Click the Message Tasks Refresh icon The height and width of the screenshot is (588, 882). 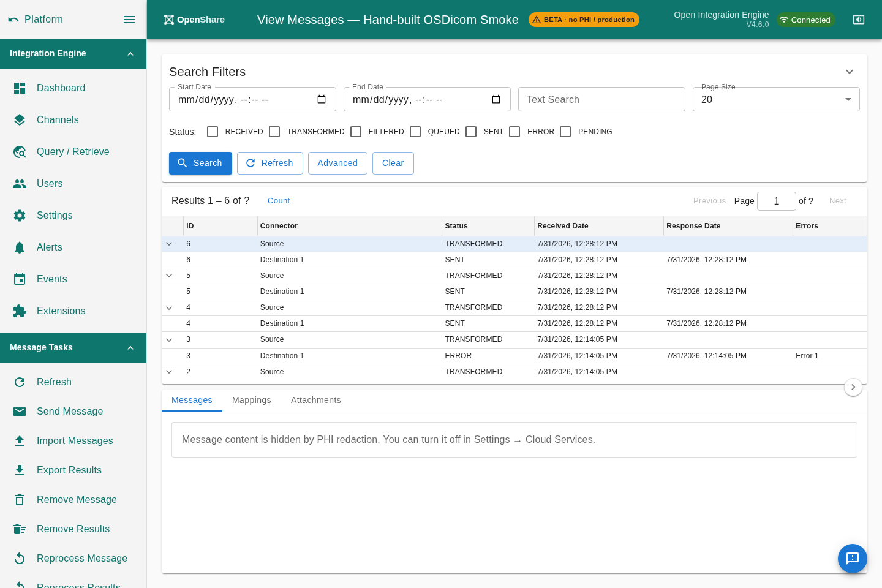(x=20, y=382)
